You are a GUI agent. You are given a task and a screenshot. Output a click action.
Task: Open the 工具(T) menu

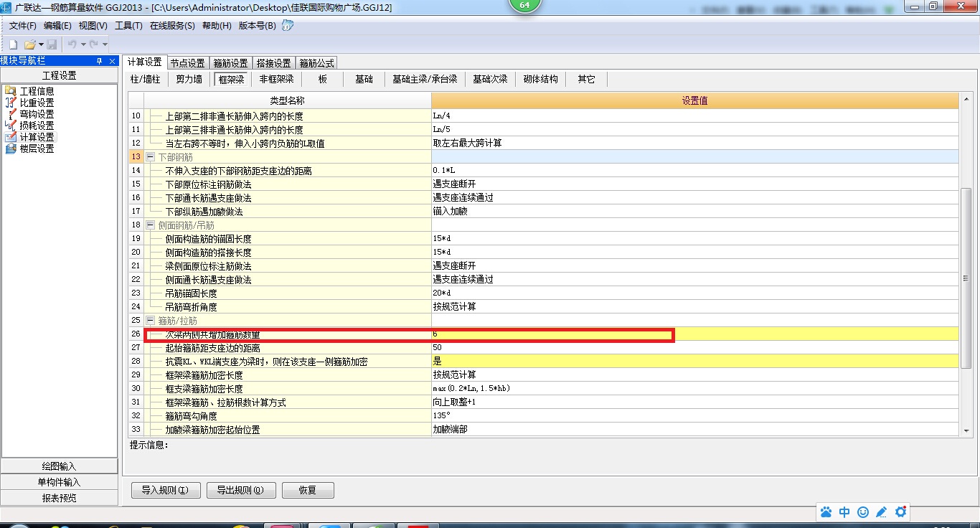point(128,25)
